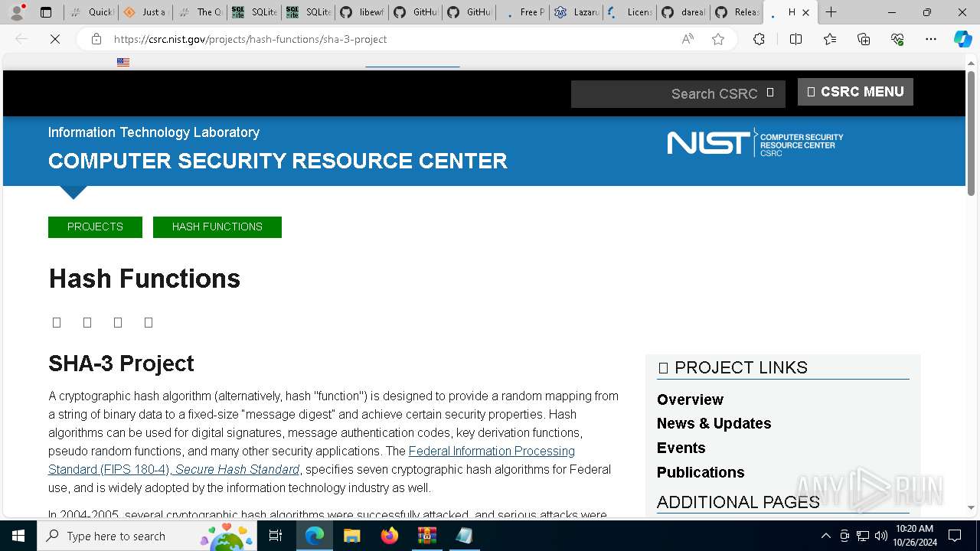The width and height of the screenshot is (980, 551).
Task: Open COMPUTER SECURITY RESOURCE CENTER heading link
Action: click(x=278, y=161)
